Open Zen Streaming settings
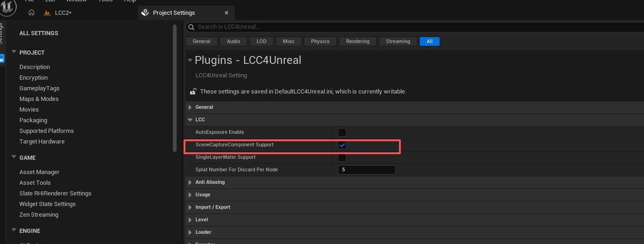Viewport: 644px width, 244px height. coord(39,215)
